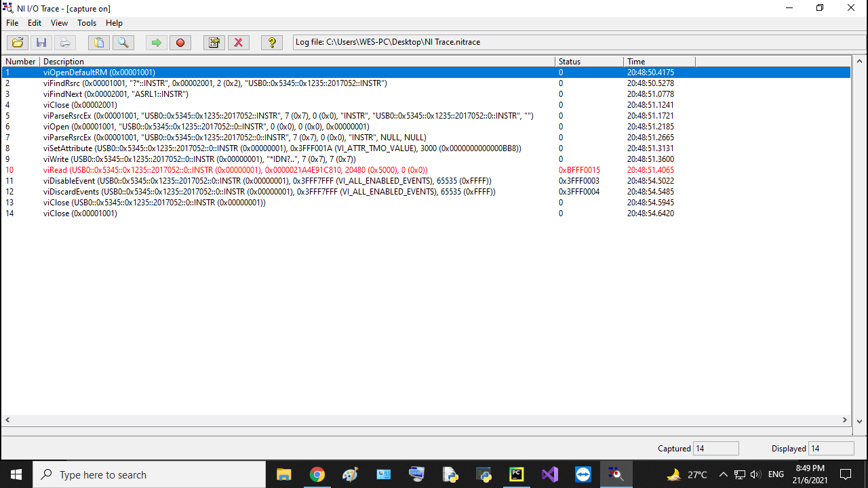Viewport: 868px width, 488px height.
Task: Click the Open file toolbar icon
Action: 18,43
